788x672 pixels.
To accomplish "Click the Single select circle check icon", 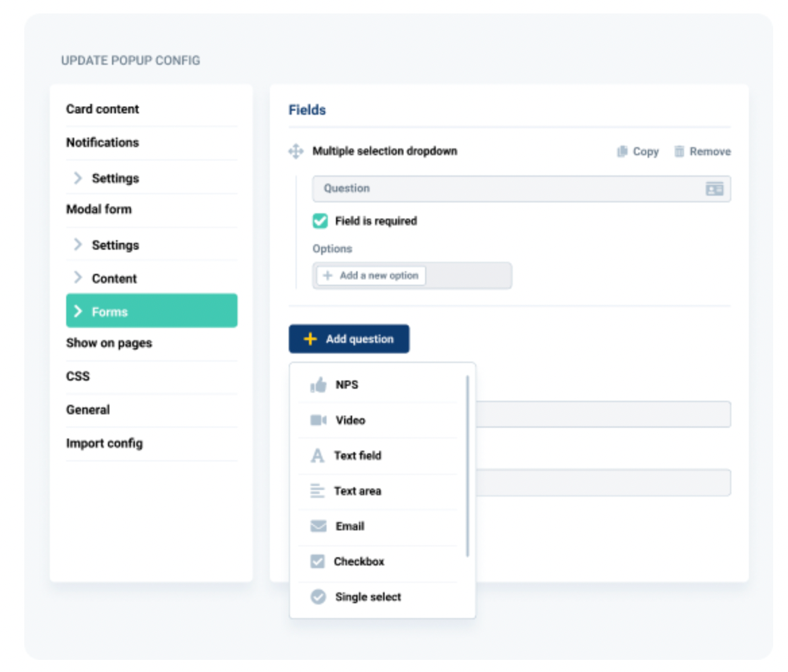I will pos(318,596).
